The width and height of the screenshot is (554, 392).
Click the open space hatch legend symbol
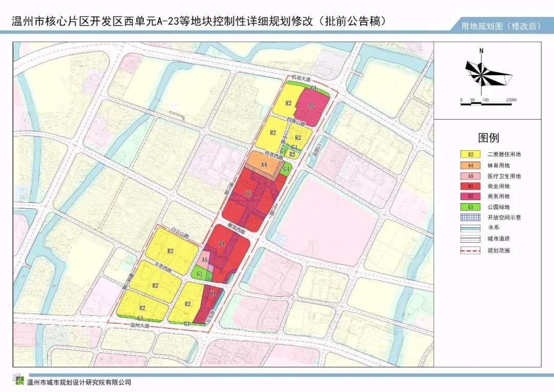(470, 218)
